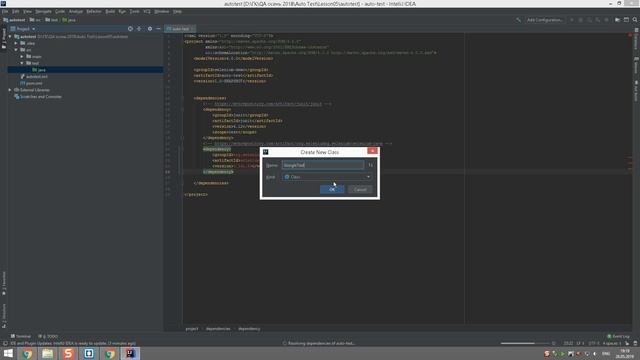Open the Tools menu
This screenshot has height=360, width=640.
(135, 11)
